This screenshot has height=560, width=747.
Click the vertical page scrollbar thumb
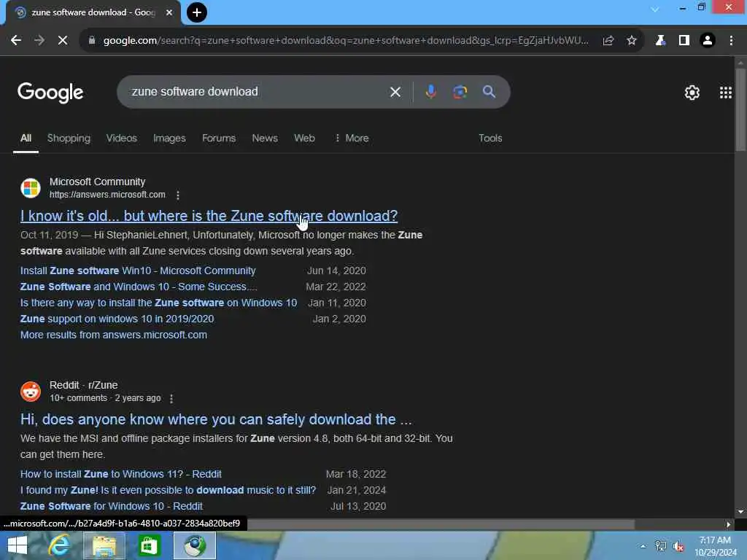tap(740, 110)
